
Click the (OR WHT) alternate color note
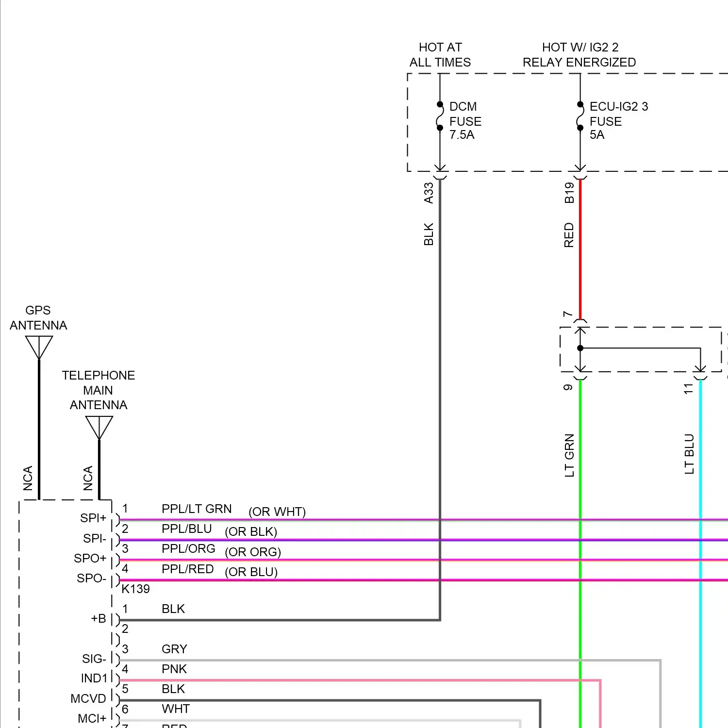tap(277, 512)
